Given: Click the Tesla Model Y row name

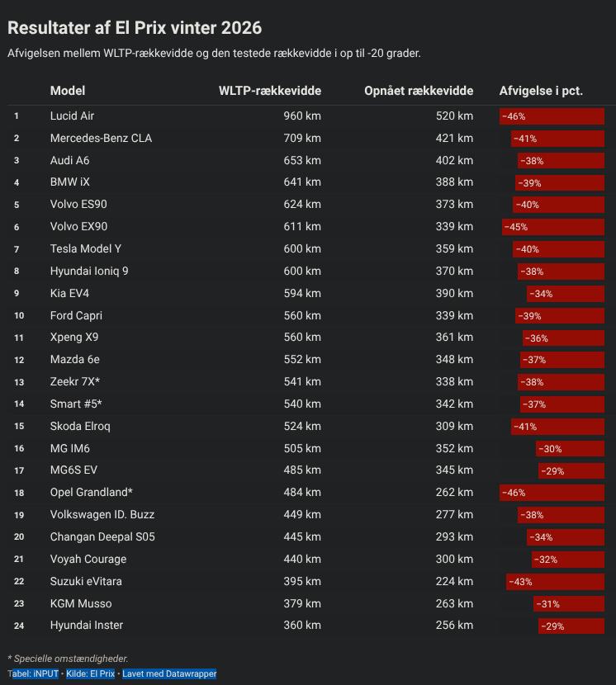Looking at the screenshot, I should [x=85, y=249].
